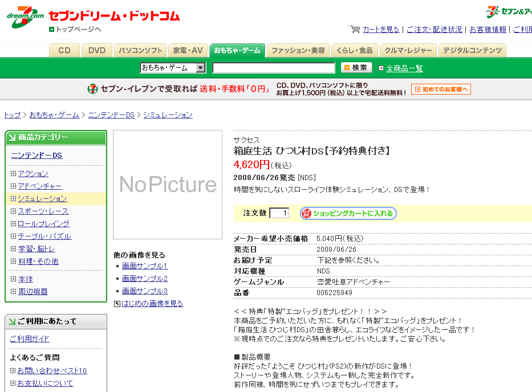The width and height of the screenshot is (532, 392).
Task: Open the スポーツ・レース category
Action: click(x=43, y=211)
